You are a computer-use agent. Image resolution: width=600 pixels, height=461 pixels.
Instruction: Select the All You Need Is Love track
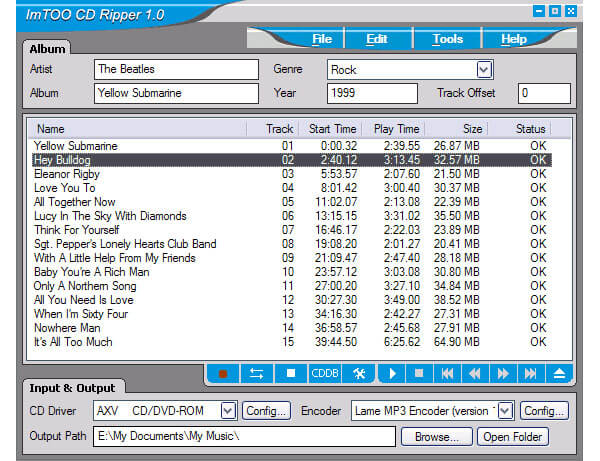[x=292, y=300]
